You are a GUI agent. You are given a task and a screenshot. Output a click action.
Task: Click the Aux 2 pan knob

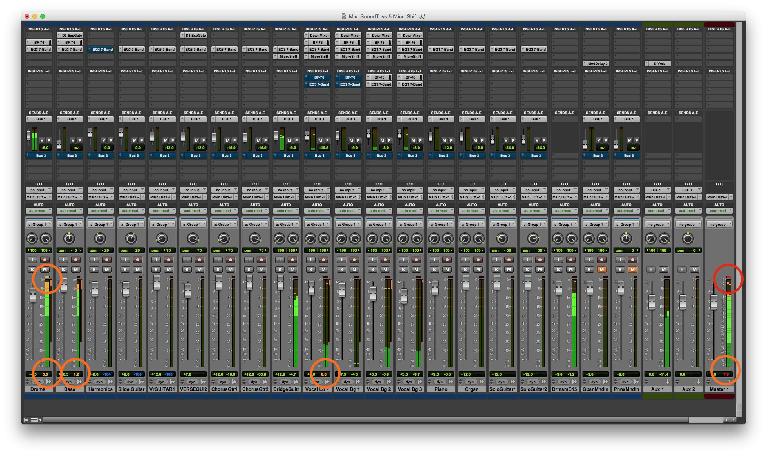[688, 239]
